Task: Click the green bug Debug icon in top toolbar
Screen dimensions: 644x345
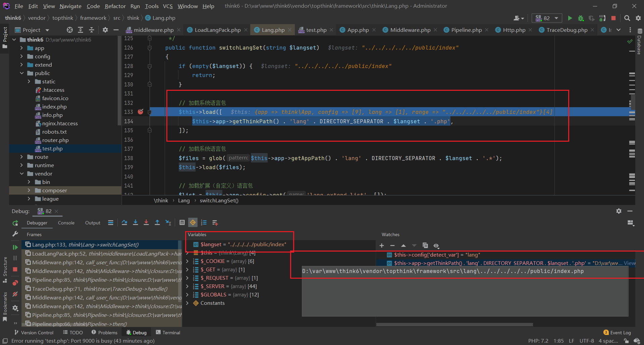Action: coord(581,18)
